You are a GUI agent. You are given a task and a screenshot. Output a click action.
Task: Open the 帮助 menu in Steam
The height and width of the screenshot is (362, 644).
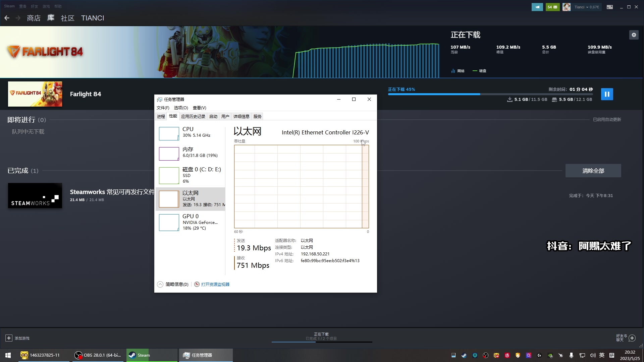58,6
